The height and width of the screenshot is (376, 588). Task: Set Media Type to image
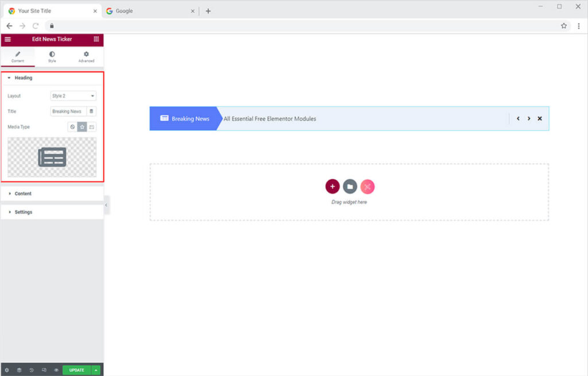(x=92, y=127)
